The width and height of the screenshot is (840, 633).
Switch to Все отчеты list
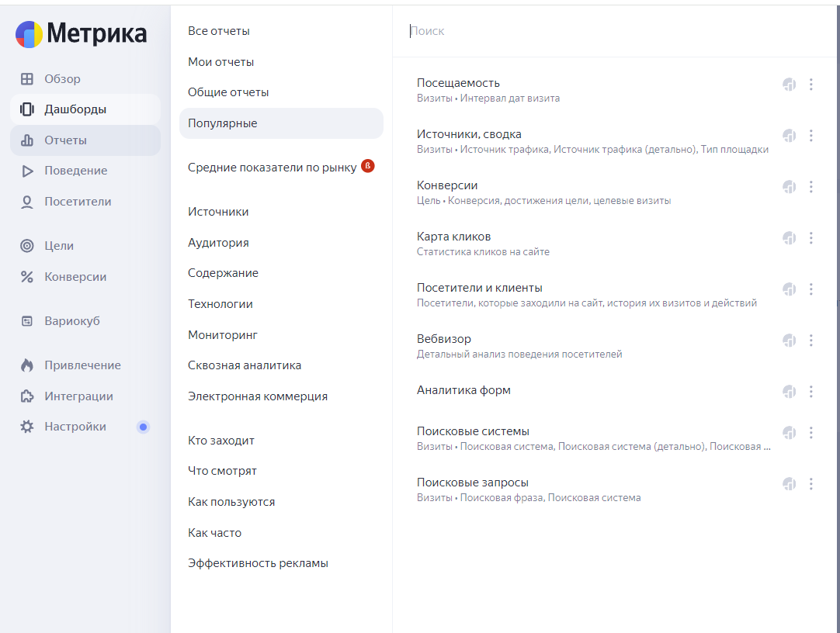(219, 31)
